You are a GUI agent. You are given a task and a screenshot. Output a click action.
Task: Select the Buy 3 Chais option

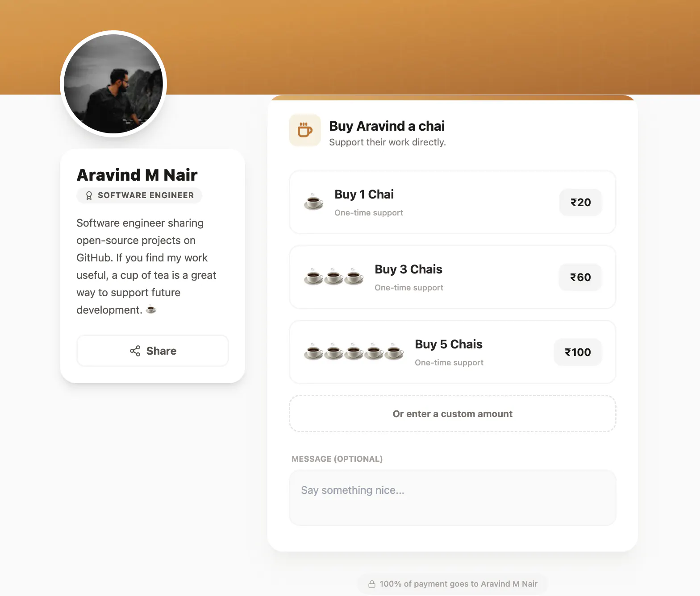pos(453,277)
